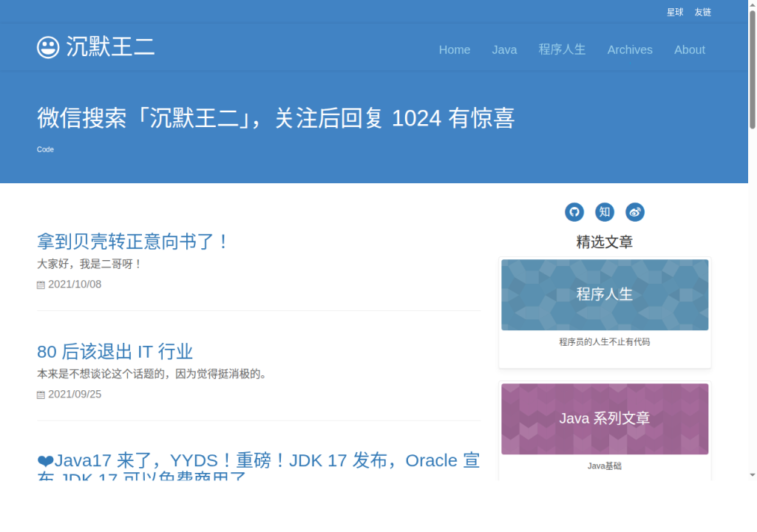Viewport: 757px width, 532px height.
Task: Click the calendar icon beside 2021/10/08
Action: click(x=41, y=284)
